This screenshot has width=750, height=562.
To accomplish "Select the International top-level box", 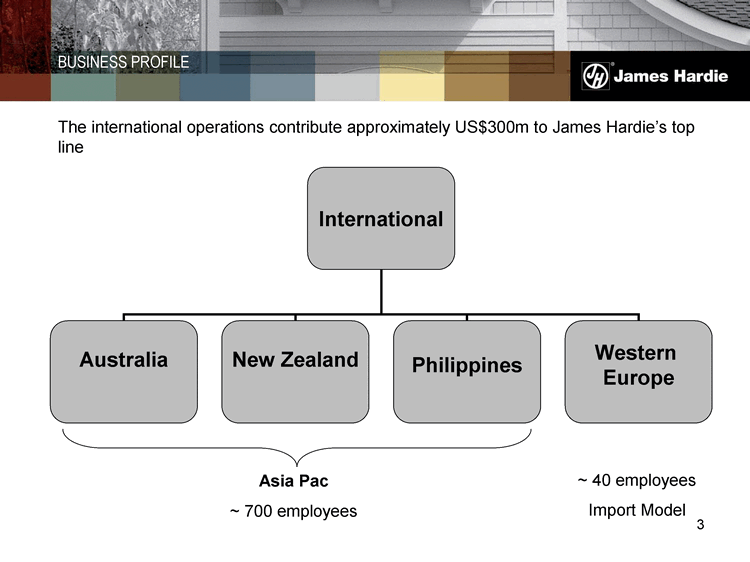I will pyautogui.click(x=381, y=218).
